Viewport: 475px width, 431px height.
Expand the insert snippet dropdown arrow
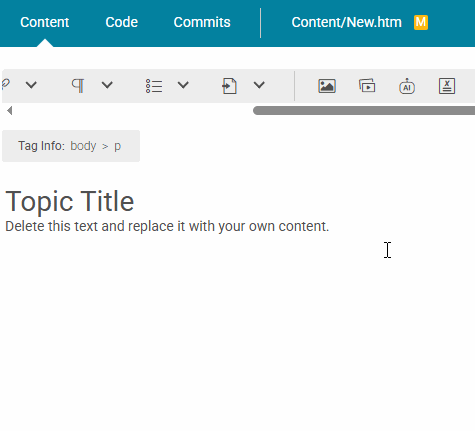coord(259,85)
